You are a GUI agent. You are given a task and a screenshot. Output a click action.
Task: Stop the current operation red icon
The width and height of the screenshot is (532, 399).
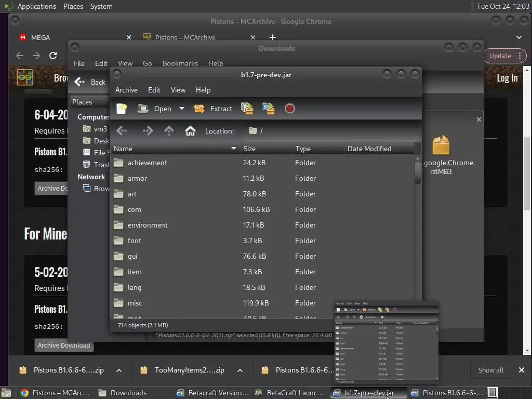point(289,109)
